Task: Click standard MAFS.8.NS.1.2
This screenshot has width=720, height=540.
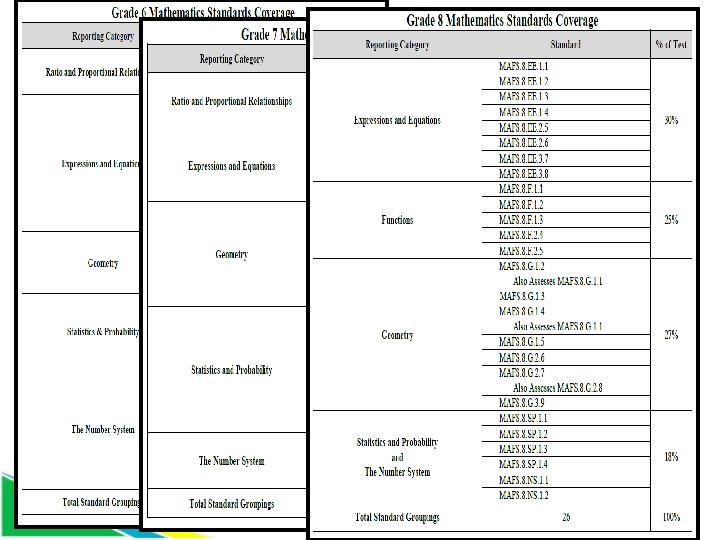Action: pos(523,495)
